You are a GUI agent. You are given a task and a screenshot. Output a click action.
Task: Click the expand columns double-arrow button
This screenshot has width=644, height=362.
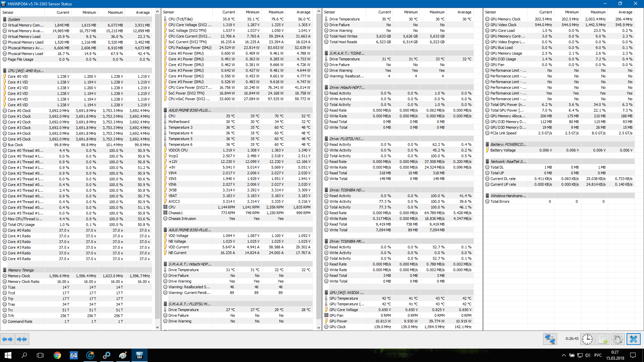(x=7, y=339)
